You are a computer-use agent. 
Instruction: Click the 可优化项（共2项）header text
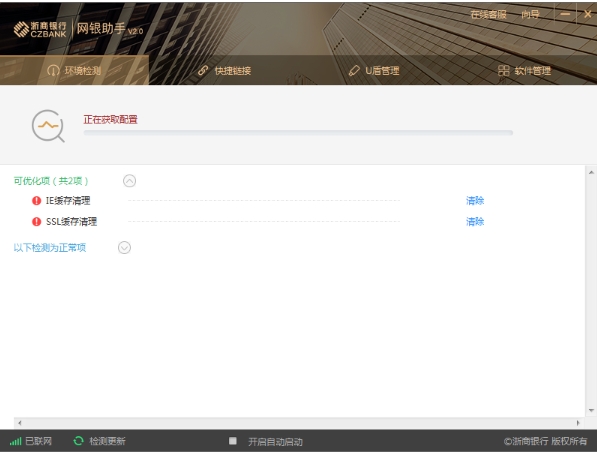point(51,181)
